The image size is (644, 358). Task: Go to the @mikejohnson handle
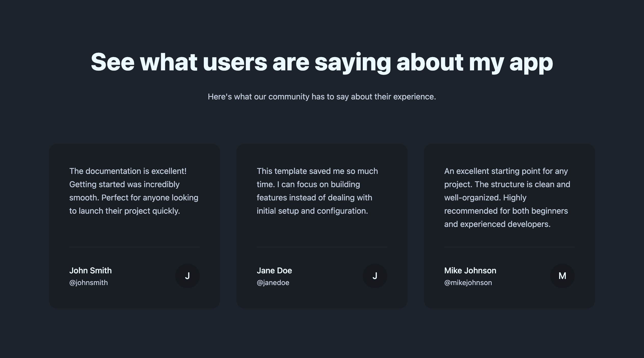click(x=468, y=283)
